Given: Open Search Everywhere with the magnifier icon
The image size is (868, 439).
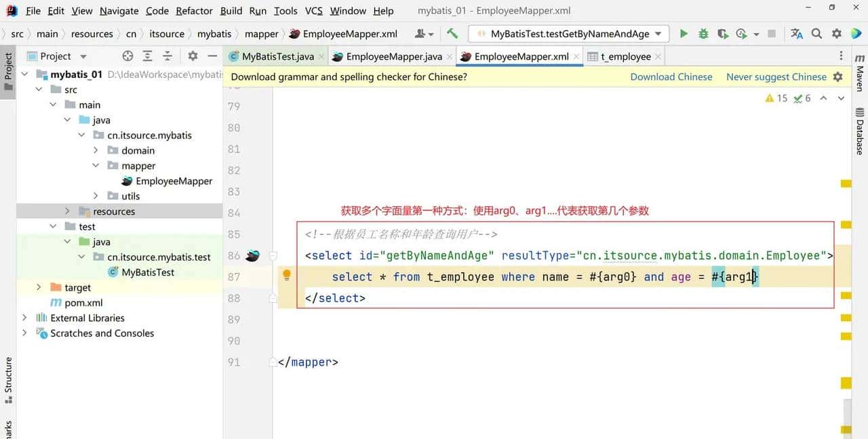Looking at the screenshot, I should pos(815,33).
